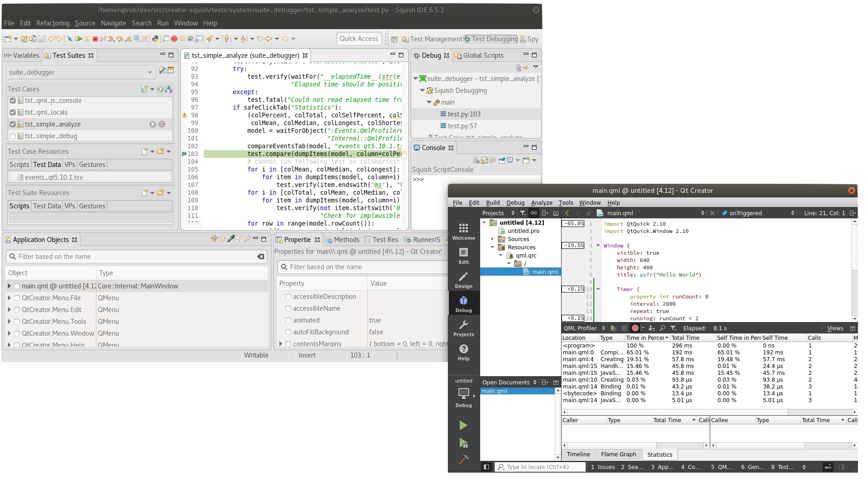Click the Build hammer icon in Qt Creator

pos(463,459)
